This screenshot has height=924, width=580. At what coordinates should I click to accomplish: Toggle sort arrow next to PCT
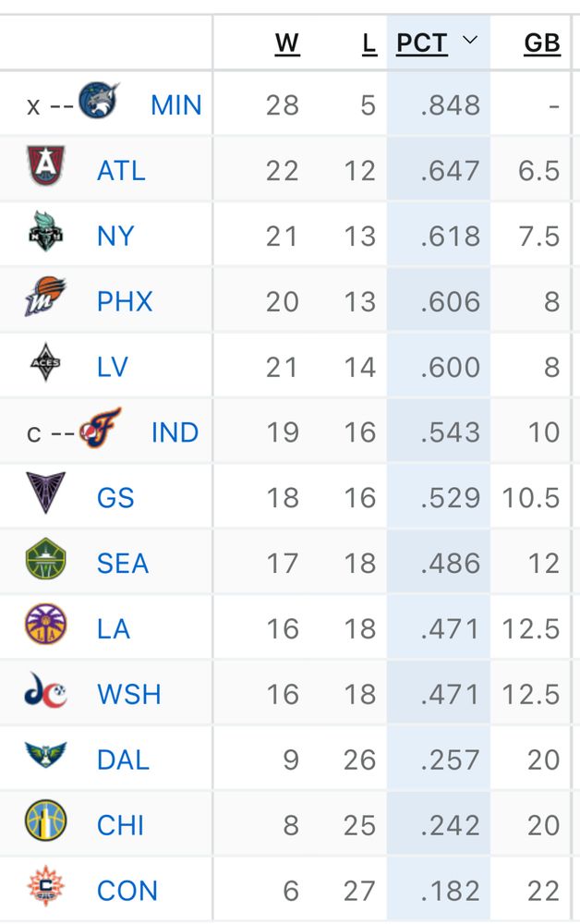click(469, 40)
